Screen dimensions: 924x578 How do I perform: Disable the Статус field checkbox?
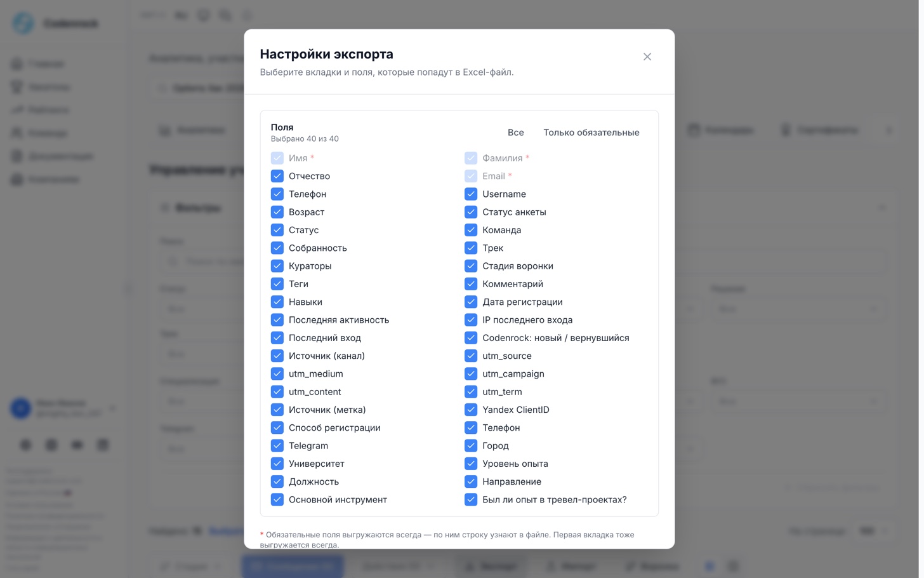[x=277, y=230]
